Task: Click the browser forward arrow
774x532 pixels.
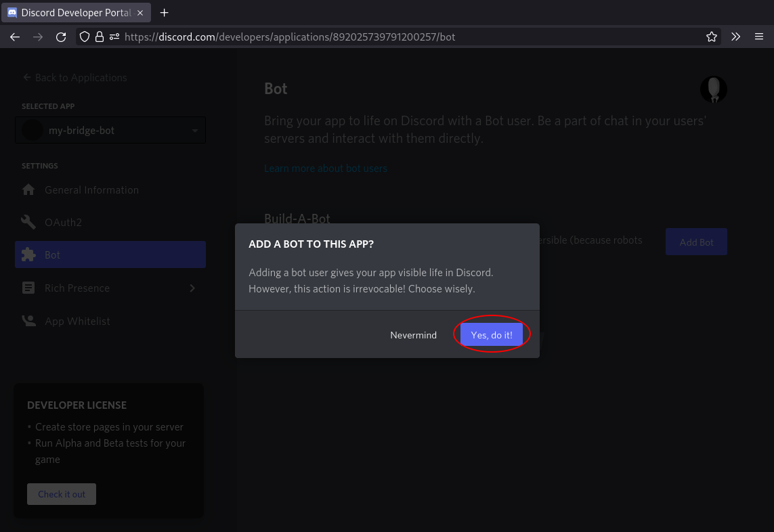Action: tap(38, 37)
